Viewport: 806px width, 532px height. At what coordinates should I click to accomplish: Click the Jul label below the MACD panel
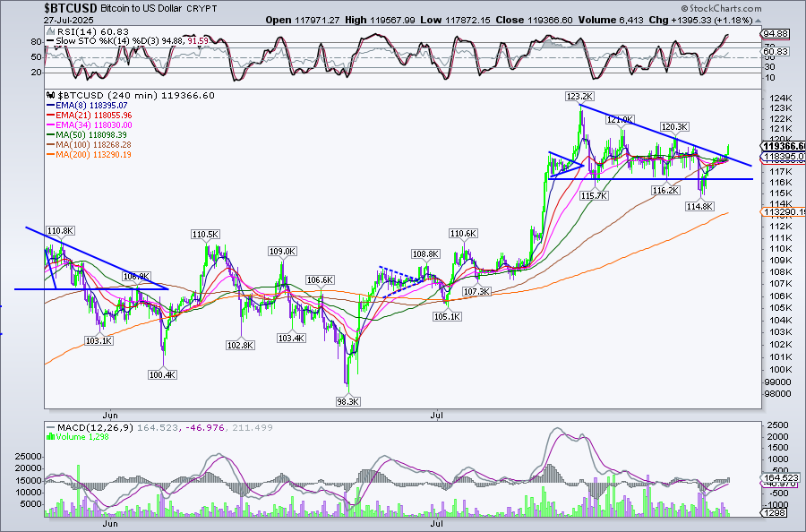click(x=436, y=524)
